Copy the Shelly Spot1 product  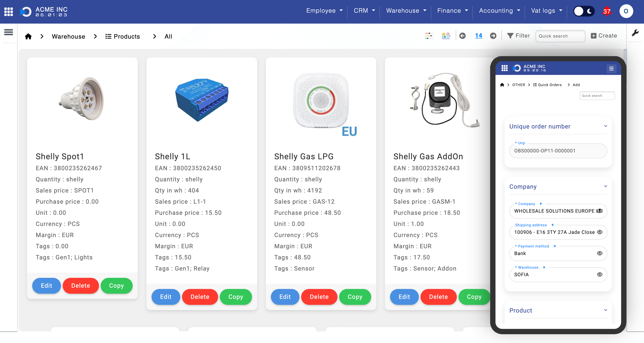tap(116, 286)
